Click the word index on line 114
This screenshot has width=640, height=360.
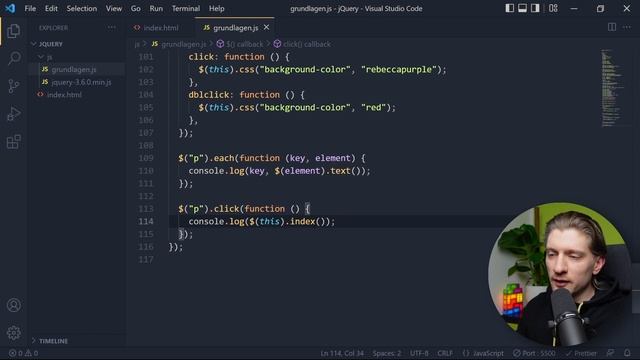[x=302, y=221]
